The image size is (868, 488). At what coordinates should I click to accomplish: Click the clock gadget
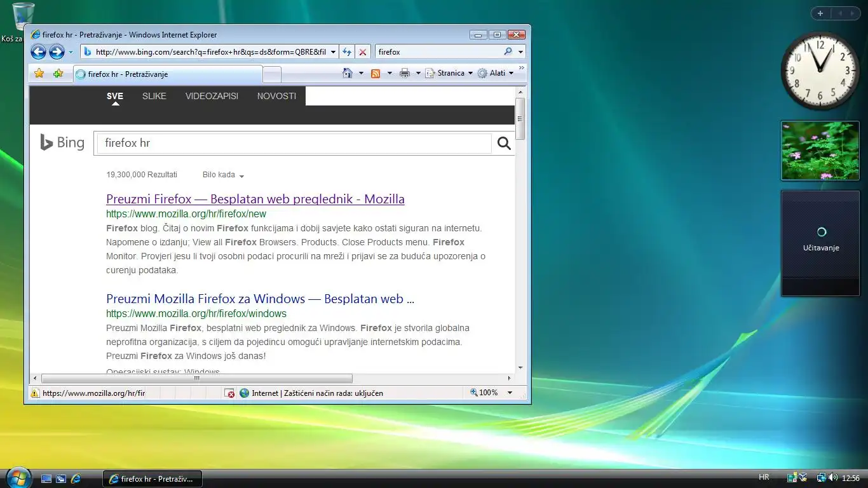tap(820, 71)
